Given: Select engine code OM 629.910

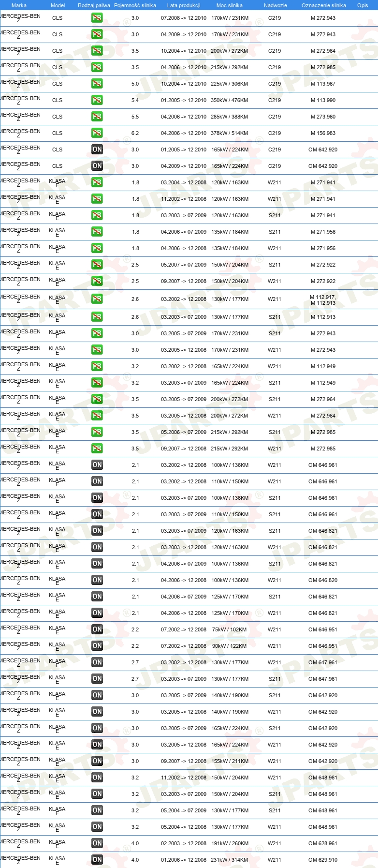Looking at the screenshot, I should click(x=323, y=860).
